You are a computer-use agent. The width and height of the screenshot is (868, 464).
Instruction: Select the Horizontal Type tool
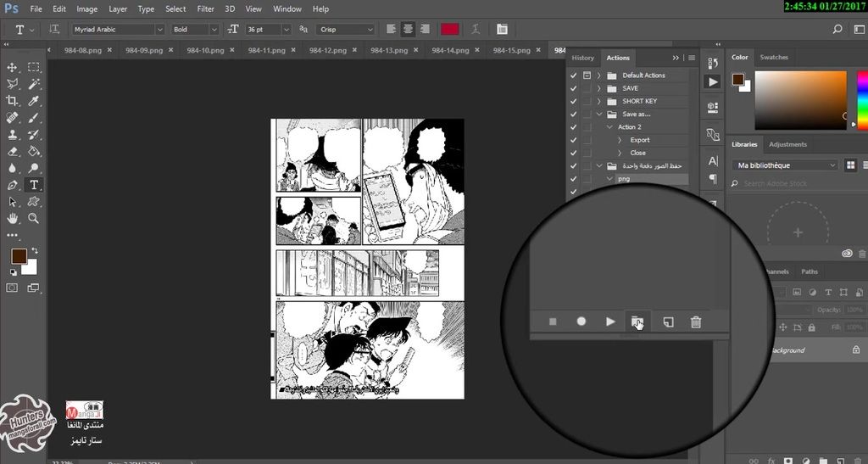coord(34,185)
